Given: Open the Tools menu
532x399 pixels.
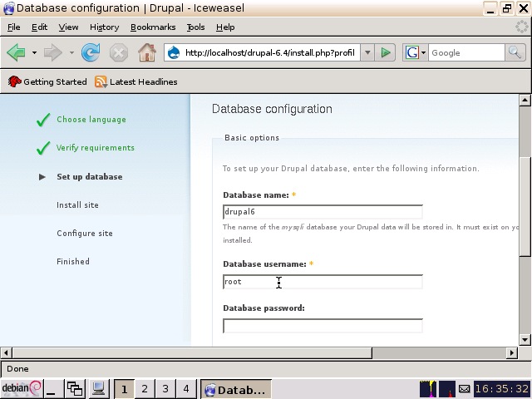Looking at the screenshot, I should click(x=196, y=27).
